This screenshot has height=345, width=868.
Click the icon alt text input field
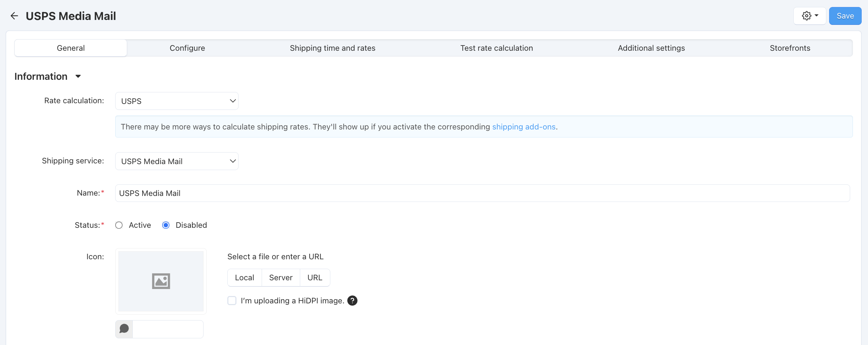pyautogui.click(x=168, y=329)
